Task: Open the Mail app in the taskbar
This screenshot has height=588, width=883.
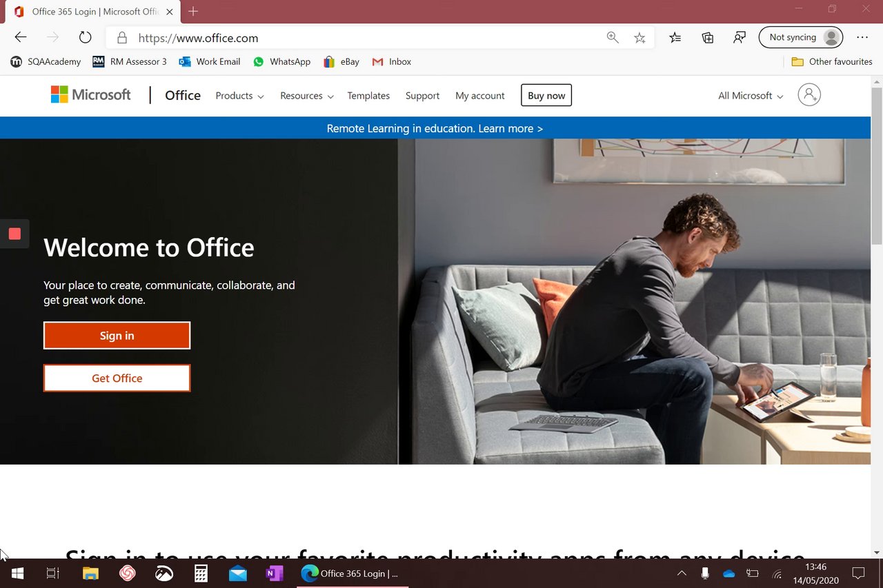Action: (238, 573)
